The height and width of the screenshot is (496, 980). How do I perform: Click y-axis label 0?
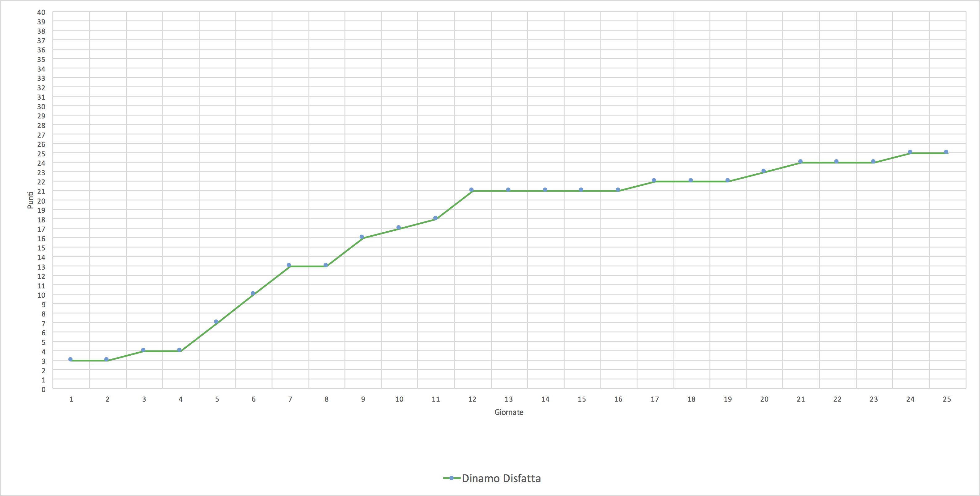[43, 390]
